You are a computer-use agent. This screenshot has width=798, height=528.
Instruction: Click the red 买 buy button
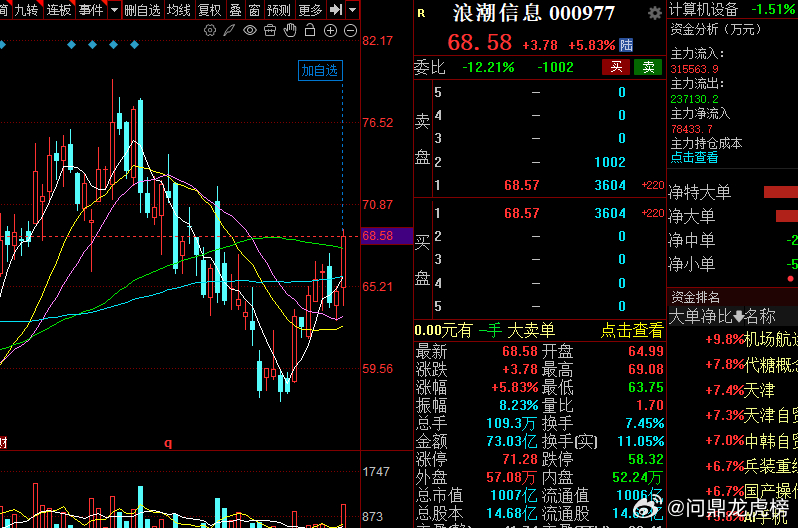point(616,67)
